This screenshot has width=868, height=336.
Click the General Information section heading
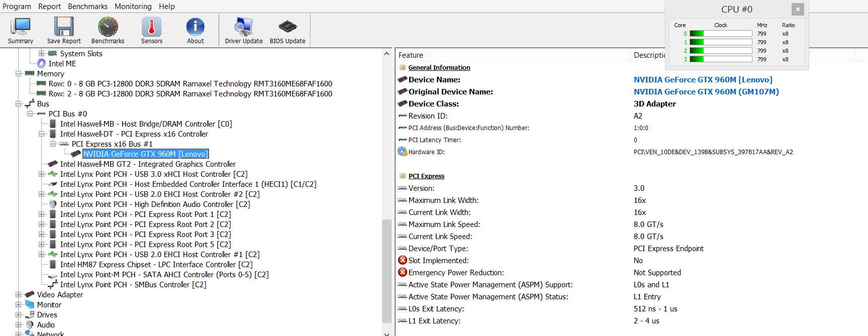point(439,67)
